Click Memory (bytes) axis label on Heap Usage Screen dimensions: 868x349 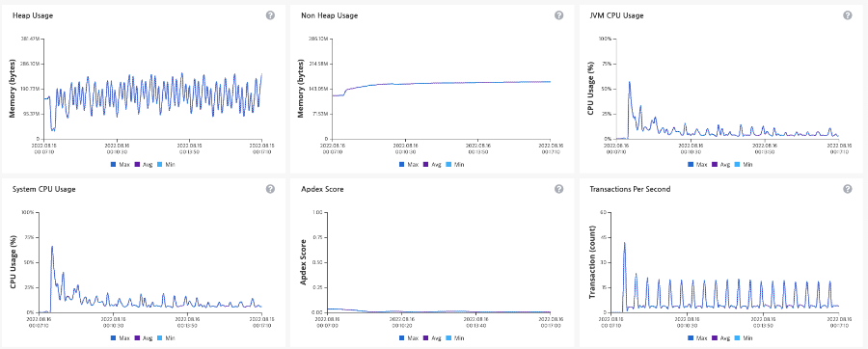click(x=12, y=89)
